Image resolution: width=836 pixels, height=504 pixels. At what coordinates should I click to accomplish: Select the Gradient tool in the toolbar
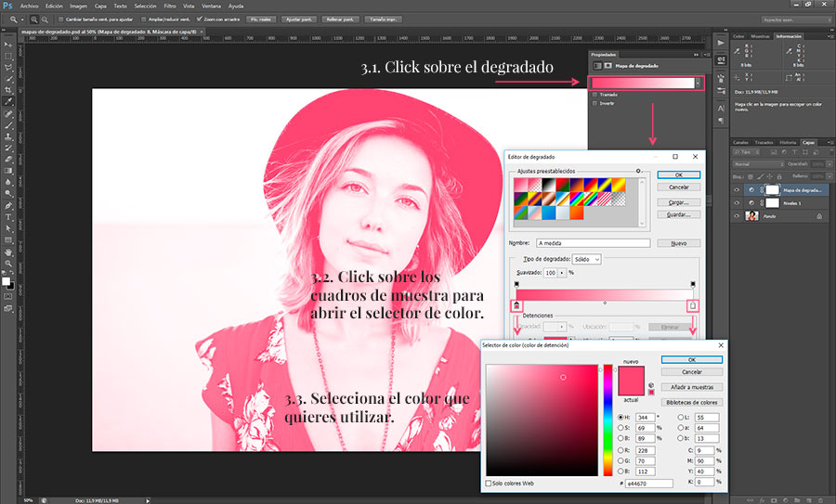click(x=8, y=171)
